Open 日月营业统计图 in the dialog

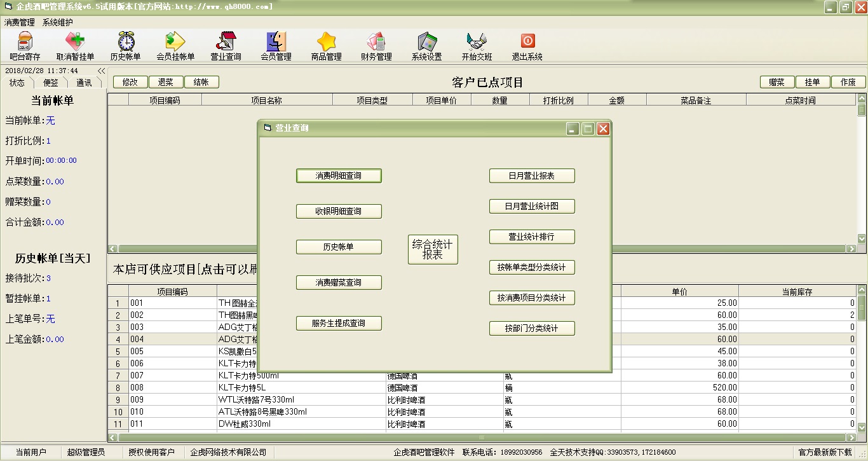click(x=532, y=206)
